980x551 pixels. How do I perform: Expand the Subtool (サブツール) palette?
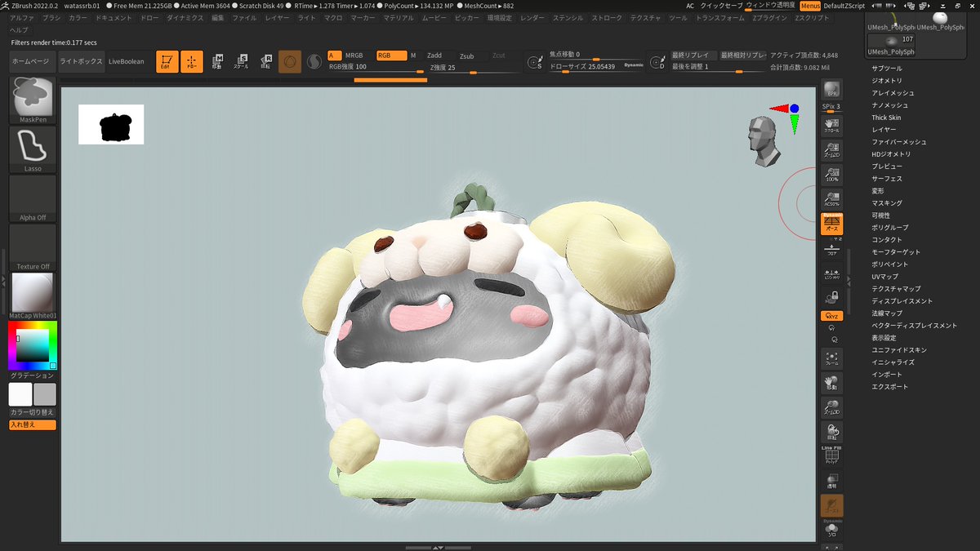[x=887, y=69]
